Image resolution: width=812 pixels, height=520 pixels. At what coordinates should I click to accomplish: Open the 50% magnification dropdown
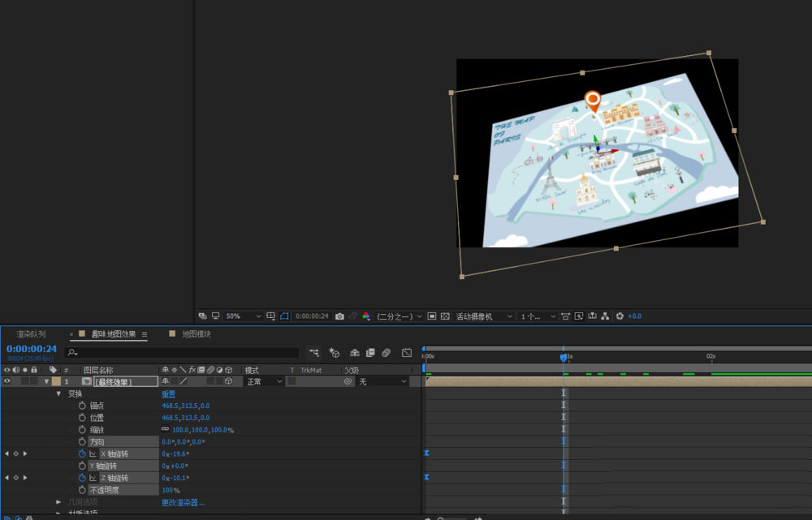click(243, 316)
